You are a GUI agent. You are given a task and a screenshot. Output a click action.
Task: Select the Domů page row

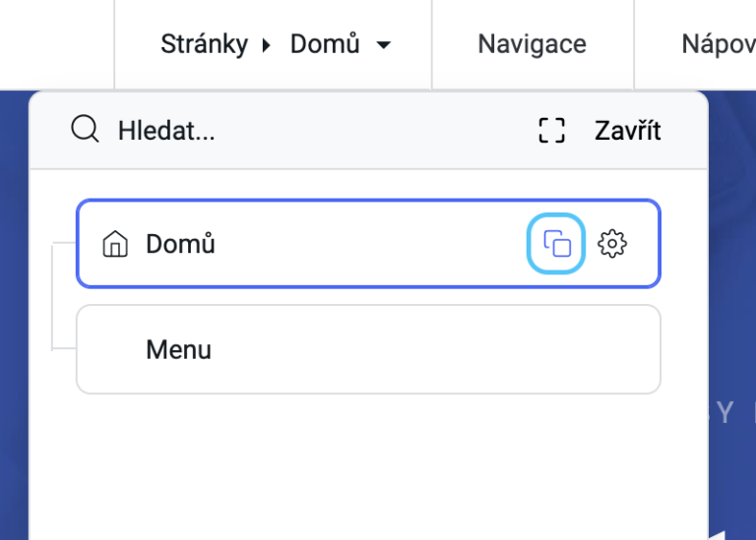(x=368, y=244)
